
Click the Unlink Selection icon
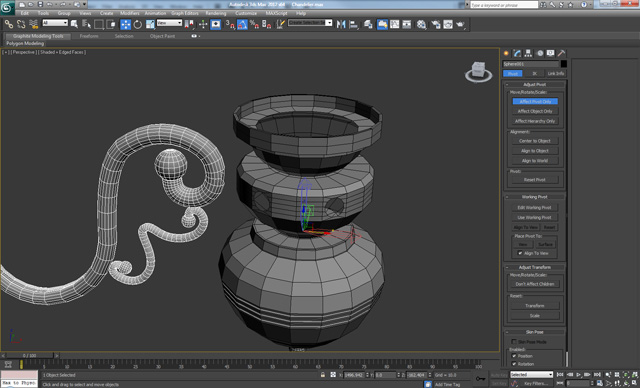pyautogui.click(x=21, y=24)
